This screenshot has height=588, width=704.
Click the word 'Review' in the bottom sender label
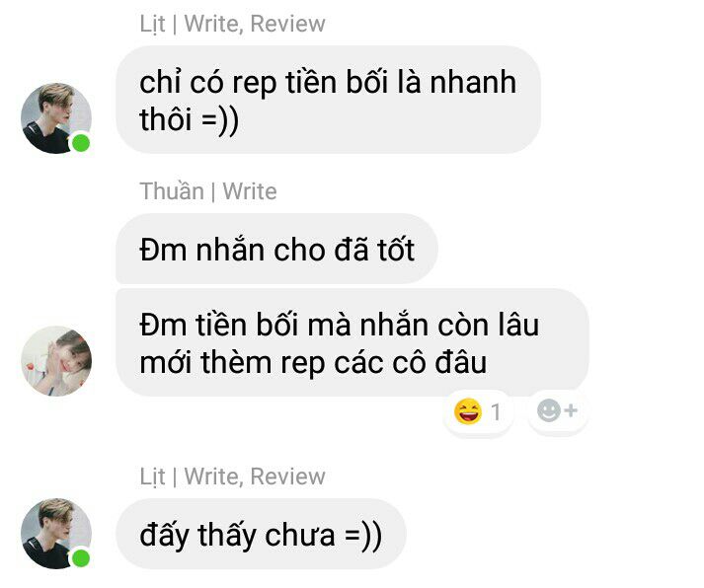(287, 477)
